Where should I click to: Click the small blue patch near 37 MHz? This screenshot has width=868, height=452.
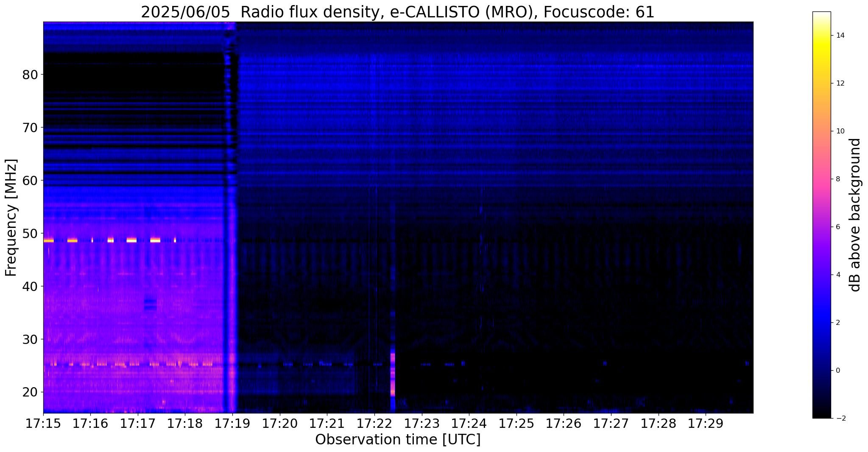[x=150, y=304]
